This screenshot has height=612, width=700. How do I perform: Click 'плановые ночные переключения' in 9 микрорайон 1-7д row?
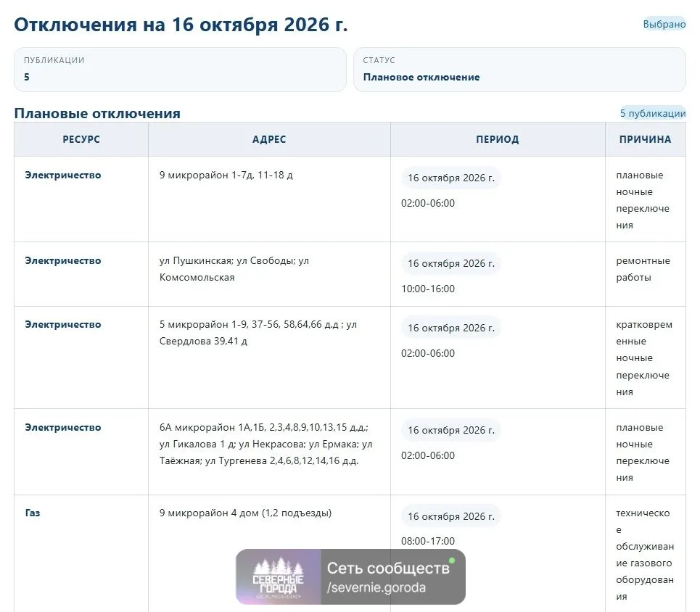(643, 200)
